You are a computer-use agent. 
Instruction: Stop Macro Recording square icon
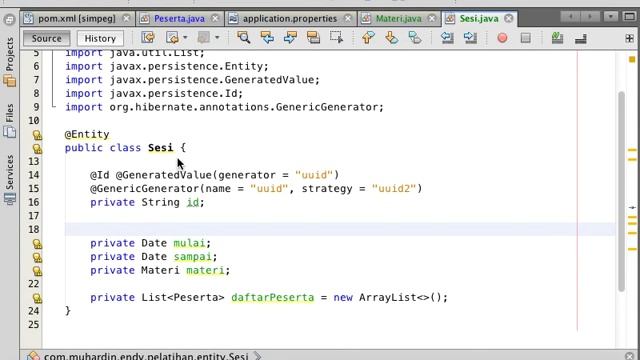pos(526,38)
